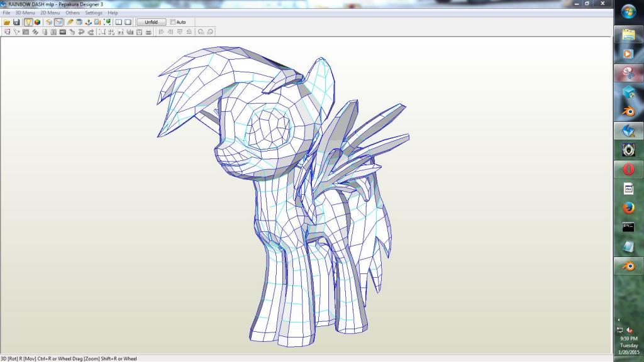This screenshot has width=644, height=362.
Task: Click the window title 'RAINBOW DASH mlp - Pepakura Designer 3'
Action: (55, 4)
